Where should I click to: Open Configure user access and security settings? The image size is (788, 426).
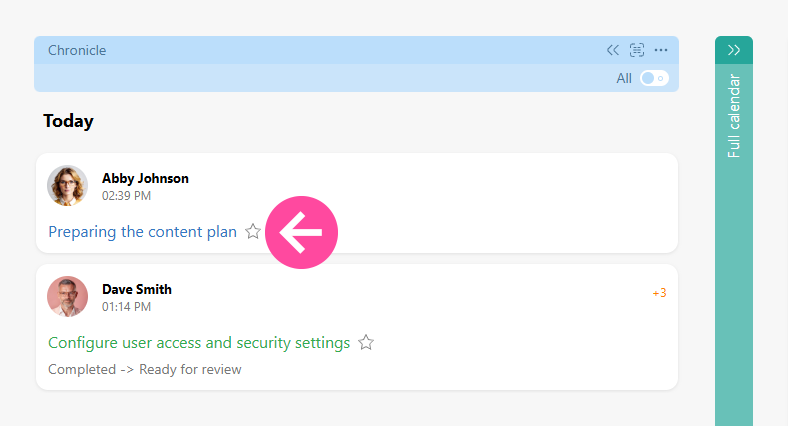pos(199,343)
